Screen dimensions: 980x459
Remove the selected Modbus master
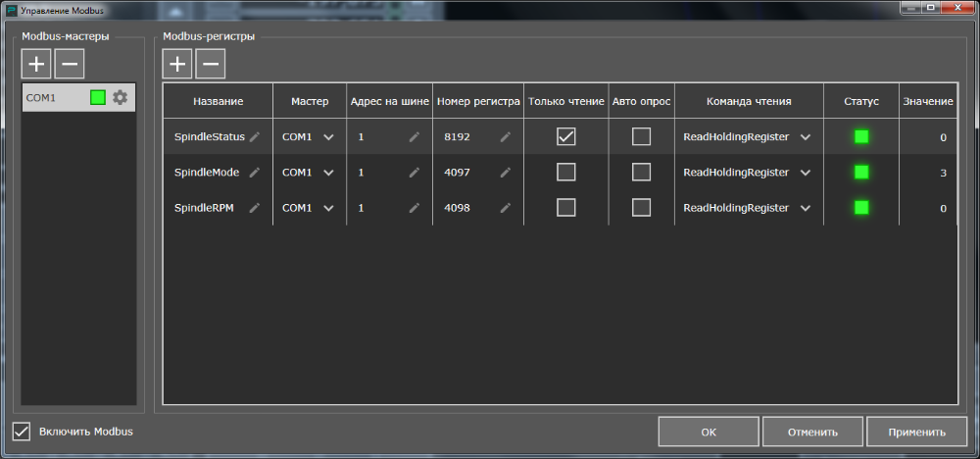[70, 65]
